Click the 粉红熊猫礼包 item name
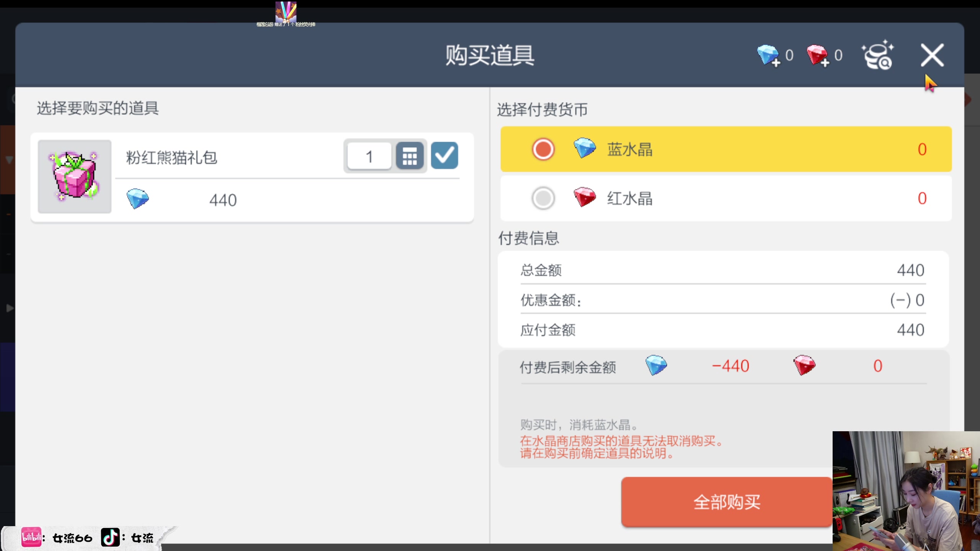The width and height of the screenshot is (980, 551). tap(171, 158)
